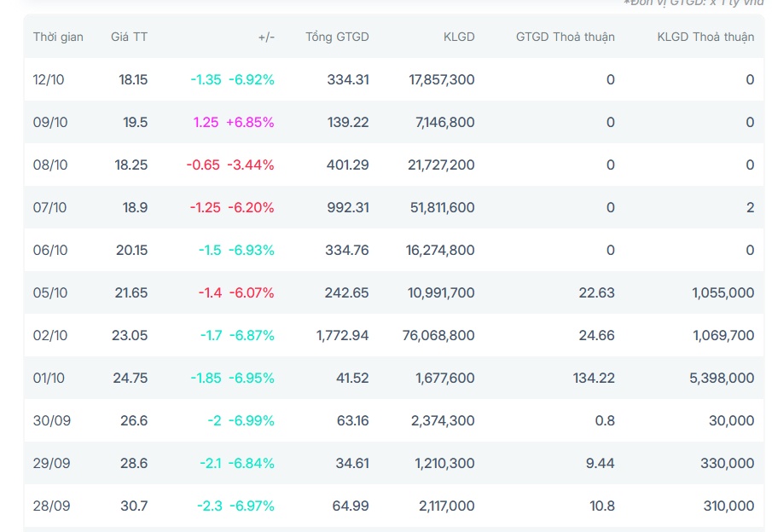Select the "KLGD" column header
The image size is (772, 532).
pyautogui.click(x=459, y=37)
